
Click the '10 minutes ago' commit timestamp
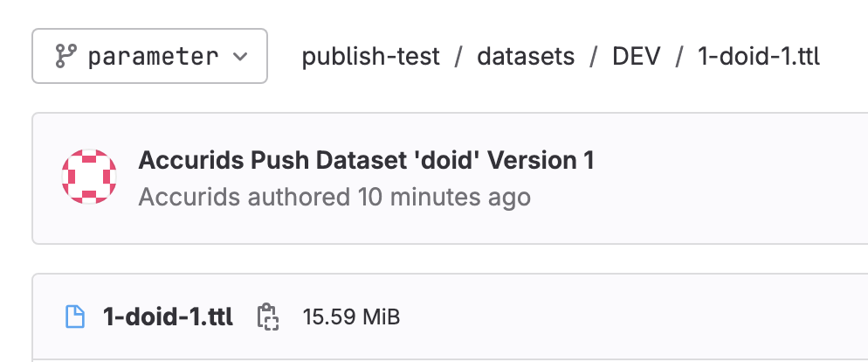coord(444,196)
